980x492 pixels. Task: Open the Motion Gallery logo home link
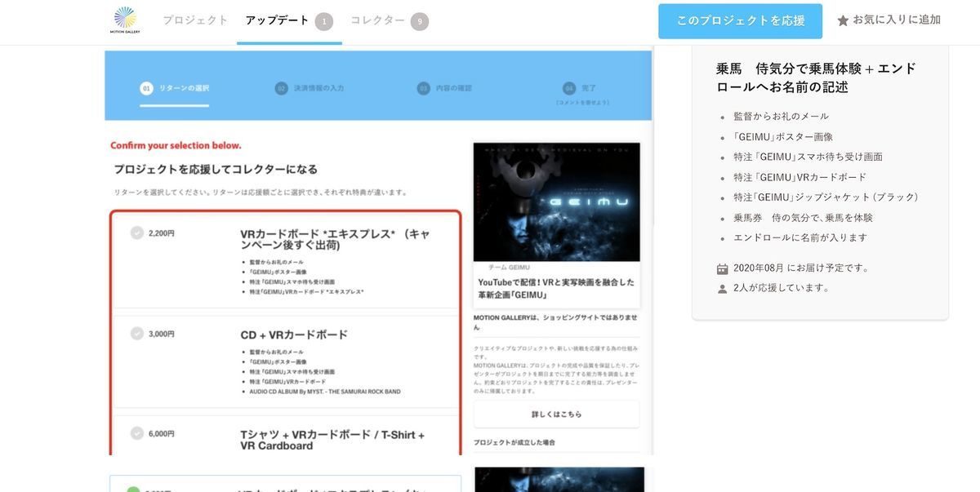point(125,20)
